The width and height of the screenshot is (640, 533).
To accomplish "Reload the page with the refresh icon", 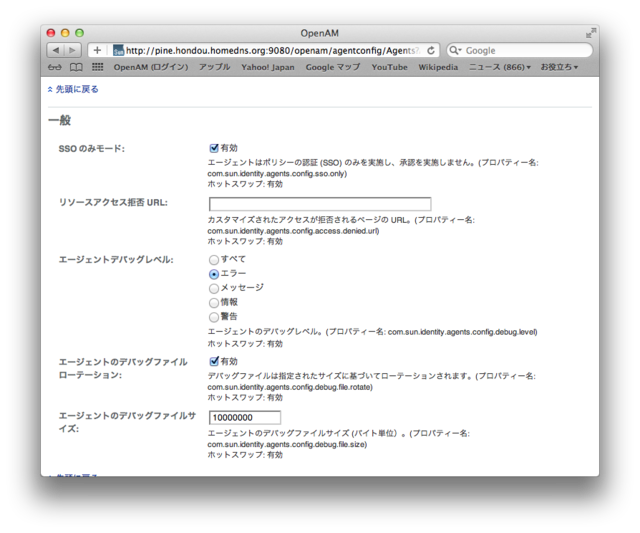I will pyautogui.click(x=431, y=50).
